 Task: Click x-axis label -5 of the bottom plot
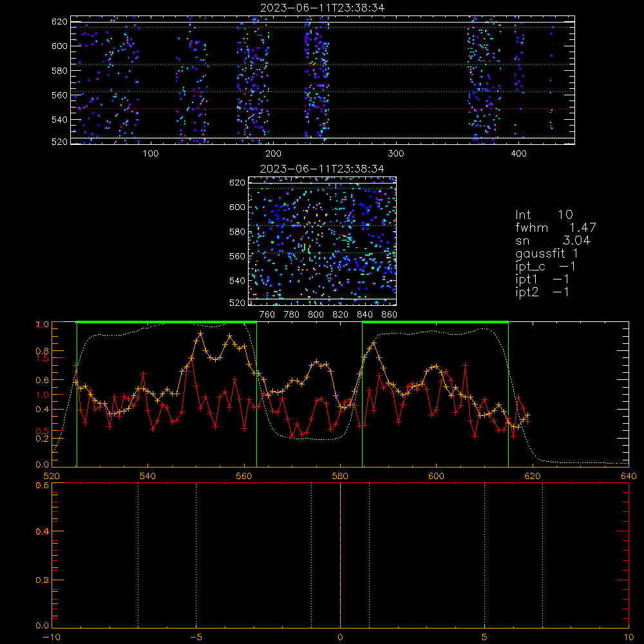[196, 637]
